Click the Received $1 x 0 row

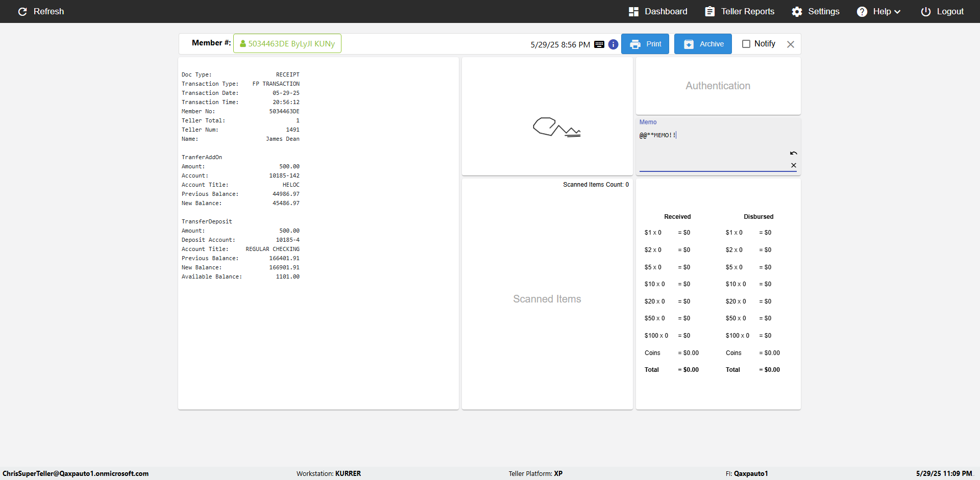coord(667,233)
